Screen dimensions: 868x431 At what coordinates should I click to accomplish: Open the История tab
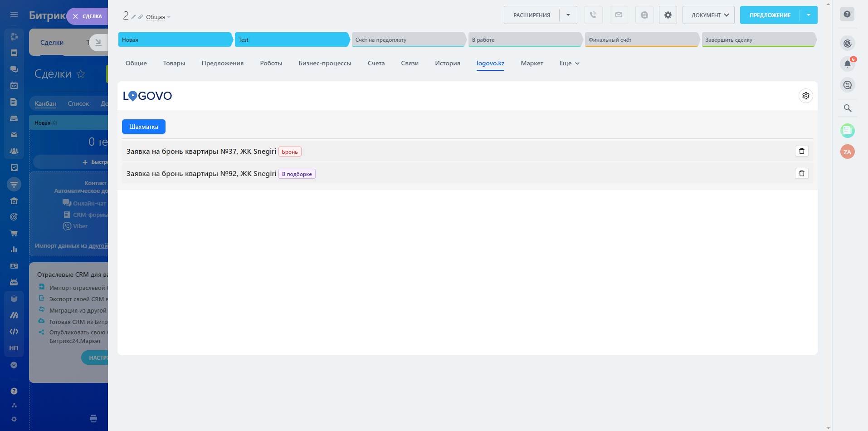click(447, 63)
